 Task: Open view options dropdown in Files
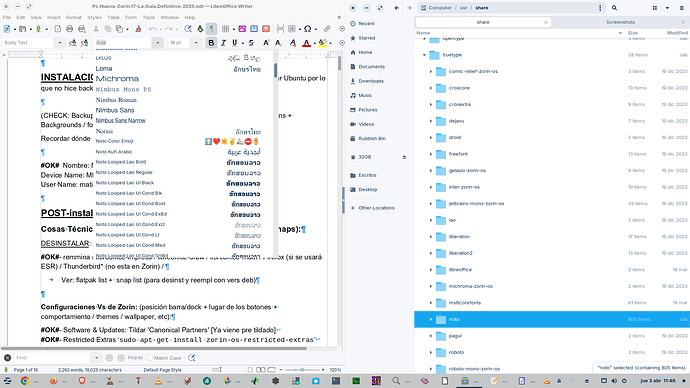coord(667,8)
